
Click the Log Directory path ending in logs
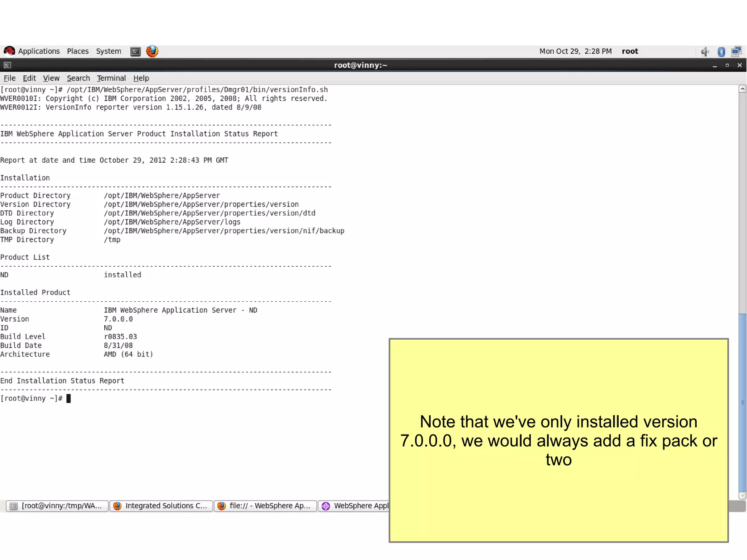tap(172, 222)
